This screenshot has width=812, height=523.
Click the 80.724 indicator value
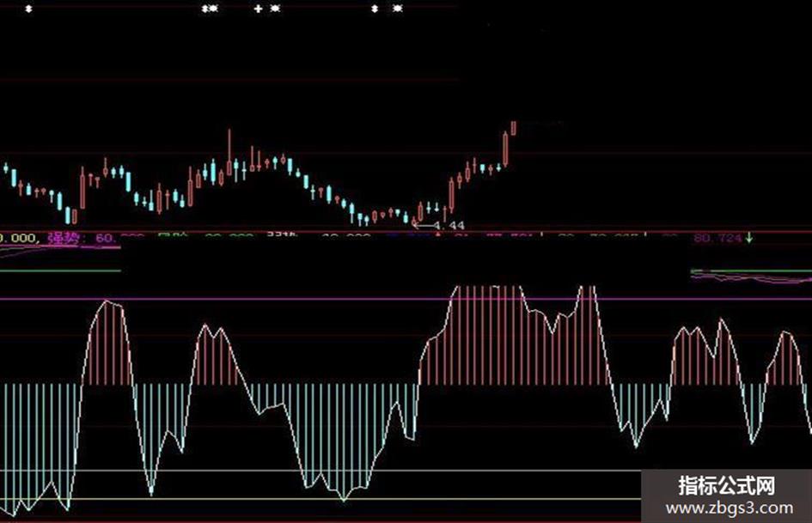(x=717, y=238)
